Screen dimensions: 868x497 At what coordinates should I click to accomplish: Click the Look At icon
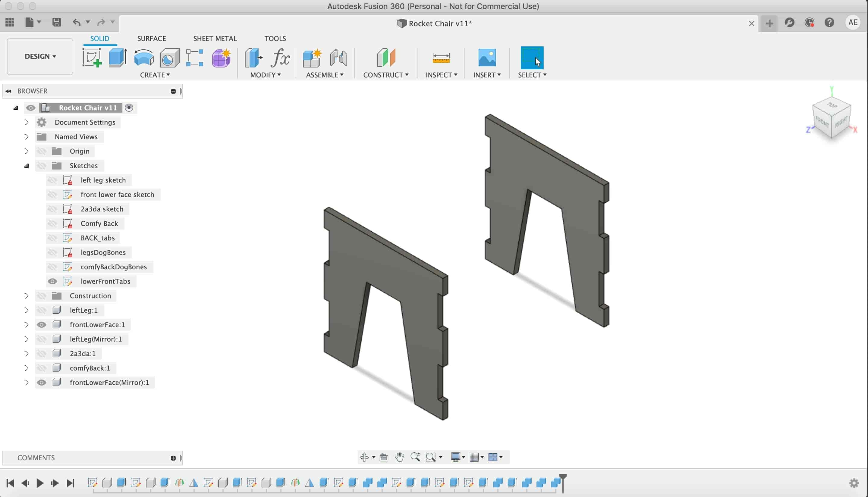tap(384, 457)
